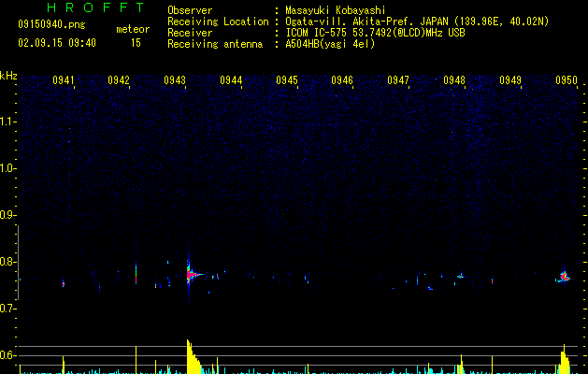Click the 0.9 kHz axis label

7,215
